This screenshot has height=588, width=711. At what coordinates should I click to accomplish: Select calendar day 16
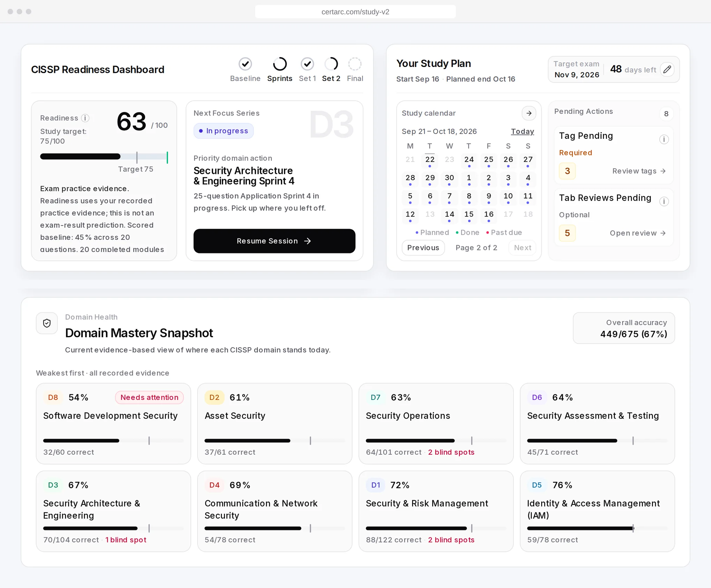488,215
